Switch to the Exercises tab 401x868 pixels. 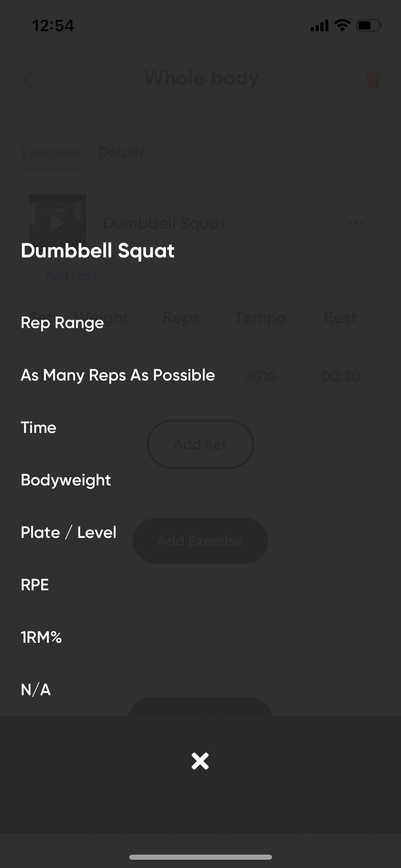click(x=51, y=153)
